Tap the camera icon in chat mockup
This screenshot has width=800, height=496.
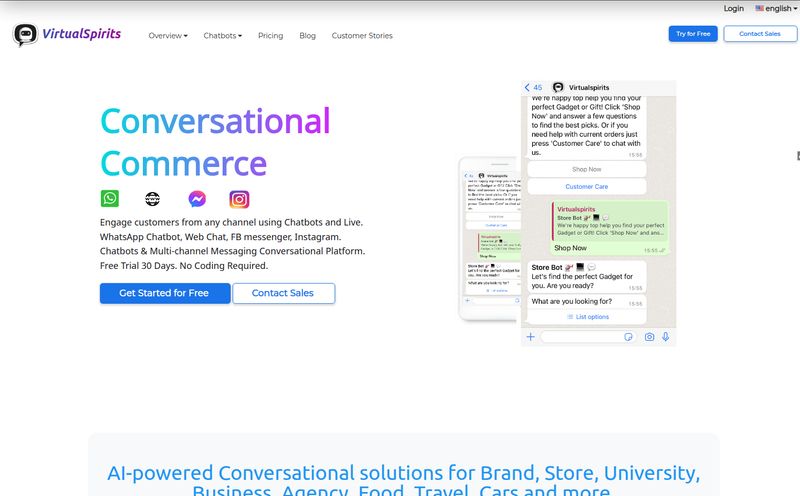point(649,337)
